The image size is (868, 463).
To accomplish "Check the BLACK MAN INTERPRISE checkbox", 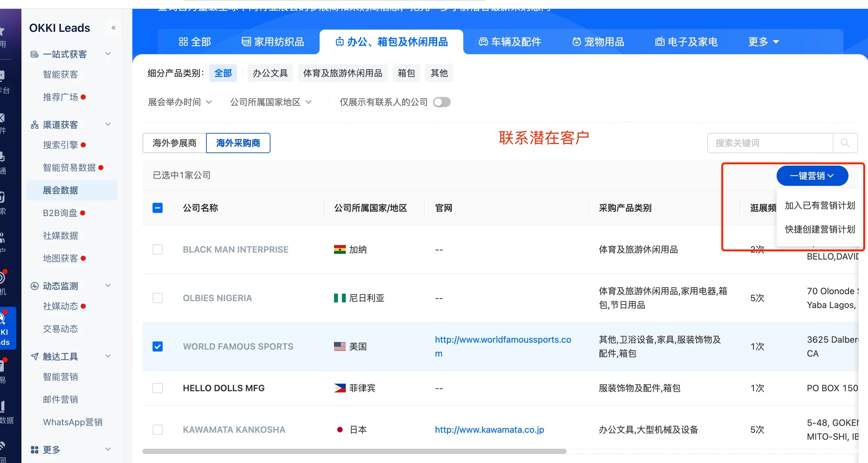I will [x=157, y=249].
